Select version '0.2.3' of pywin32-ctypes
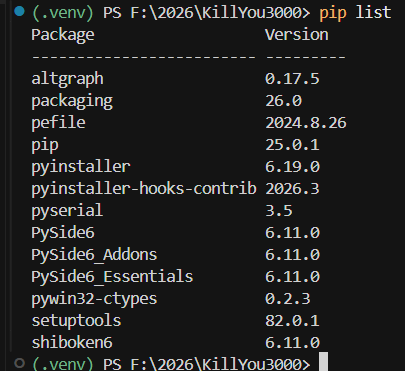Image resolution: width=405 pixels, height=371 pixels. pyautogui.click(x=288, y=299)
